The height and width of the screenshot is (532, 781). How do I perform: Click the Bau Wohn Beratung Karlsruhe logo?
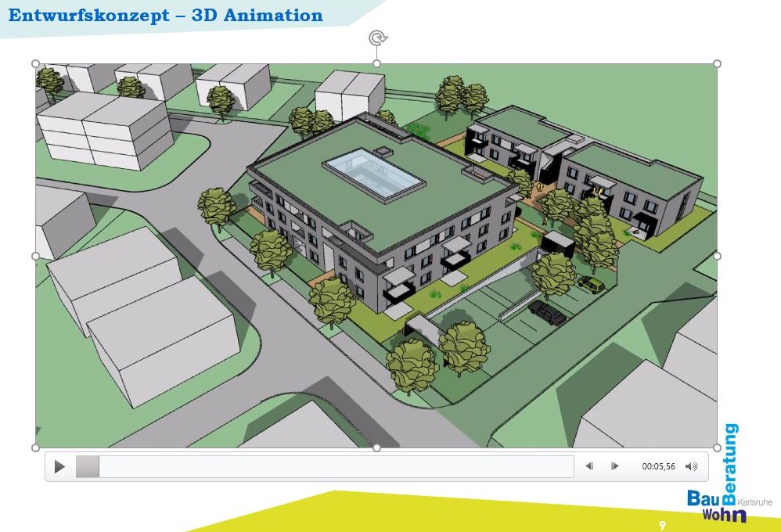729,473
